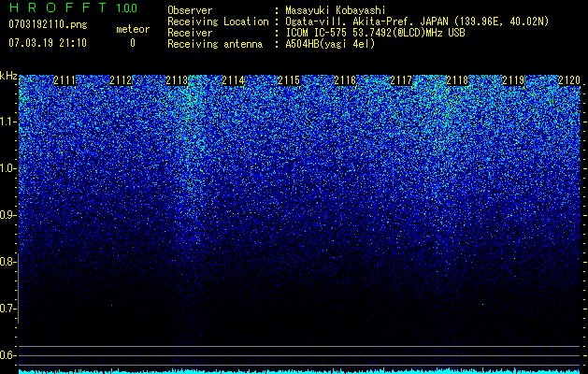Click the 1.1 frequency axis label
Screen dimensions: 588x374
tap(7, 122)
